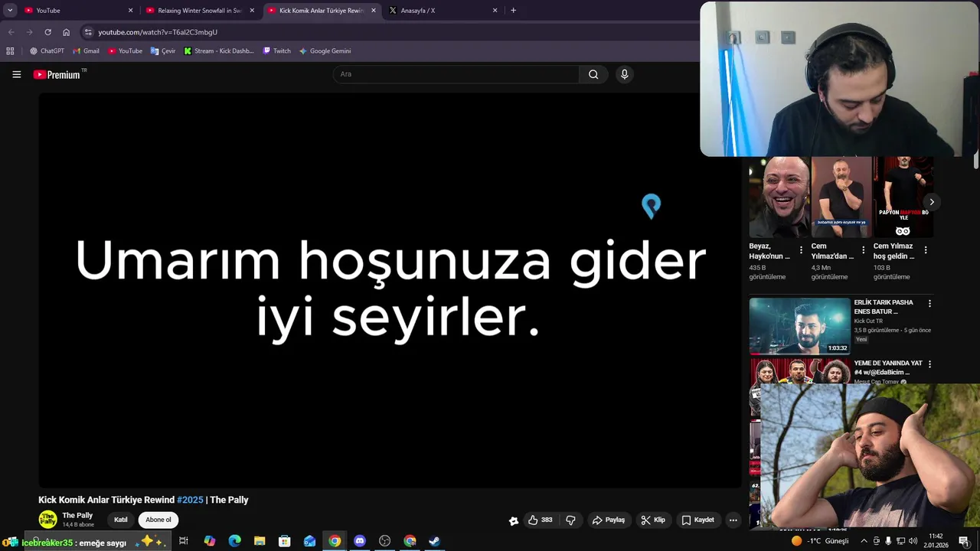Open Google Gemini bookmark

(325, 51)
